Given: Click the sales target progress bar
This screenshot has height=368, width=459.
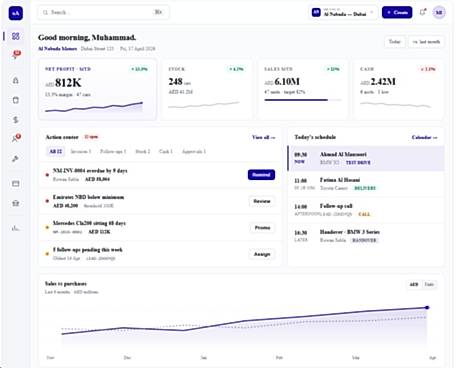Looking at the screenshot, I should [x=303, y=100].
